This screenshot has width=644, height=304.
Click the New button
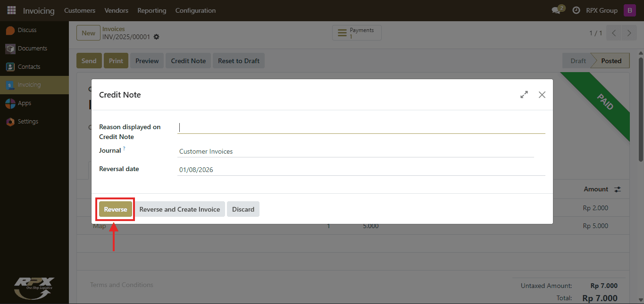[x=88, y=33]
